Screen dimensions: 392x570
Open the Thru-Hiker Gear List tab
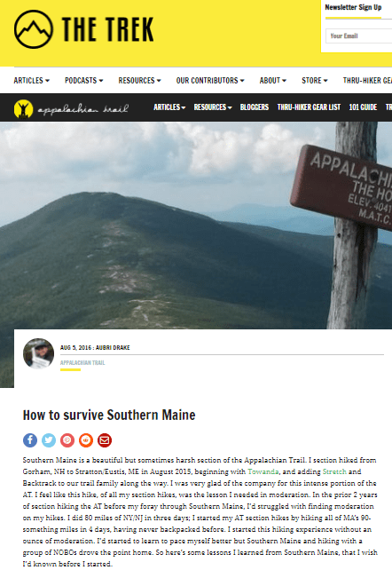[309, 107]
